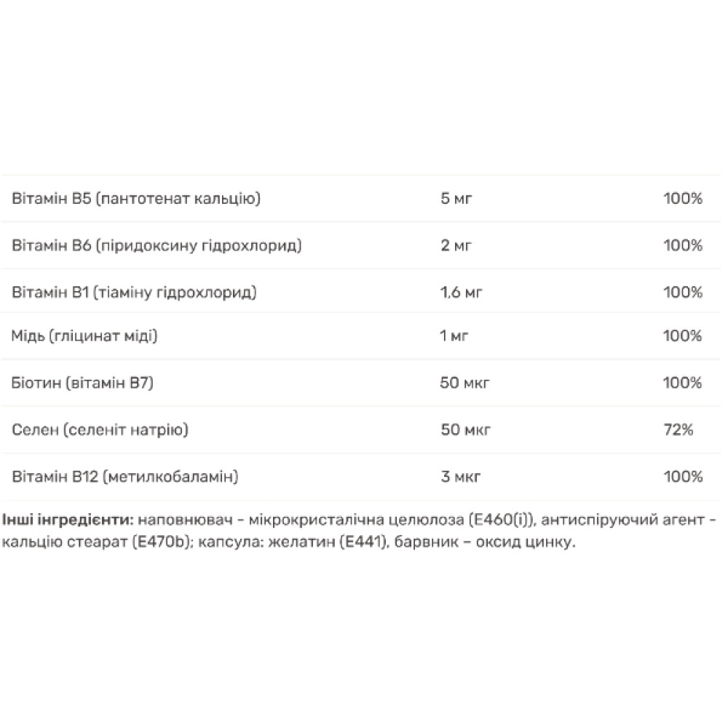This screenshot has width=728, height=728.
Task: Select the 1 мг copper amount
Action: (x=454, y=336)
